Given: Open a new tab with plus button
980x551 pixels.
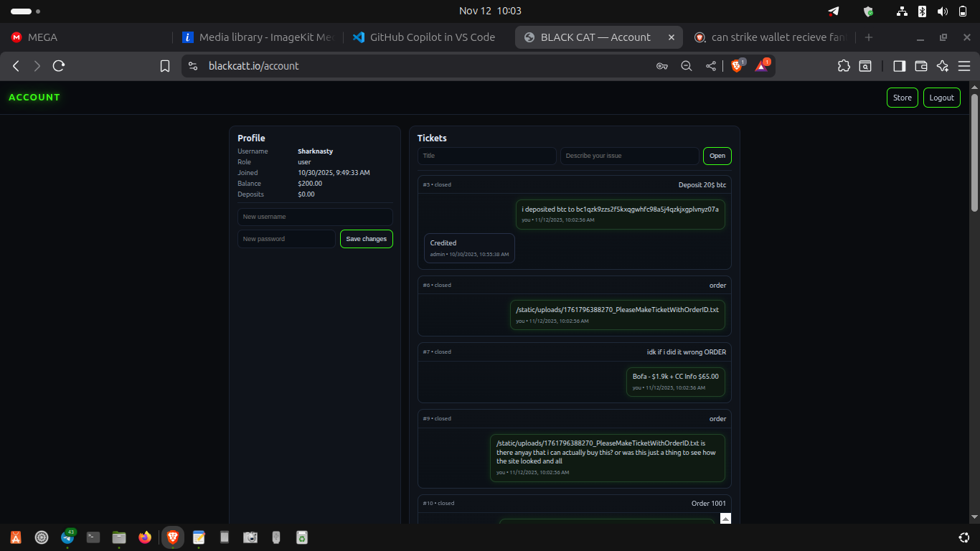Looking at the screenshot, I should (869, 37).
